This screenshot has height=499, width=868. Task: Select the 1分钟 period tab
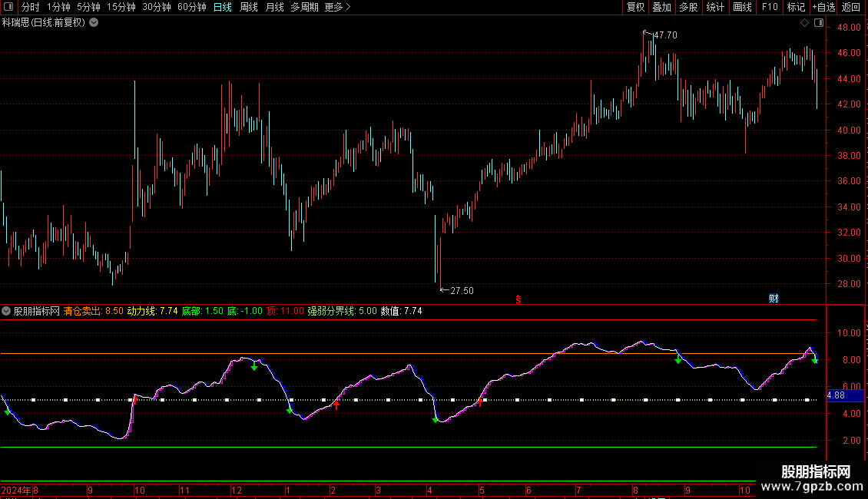58,7
